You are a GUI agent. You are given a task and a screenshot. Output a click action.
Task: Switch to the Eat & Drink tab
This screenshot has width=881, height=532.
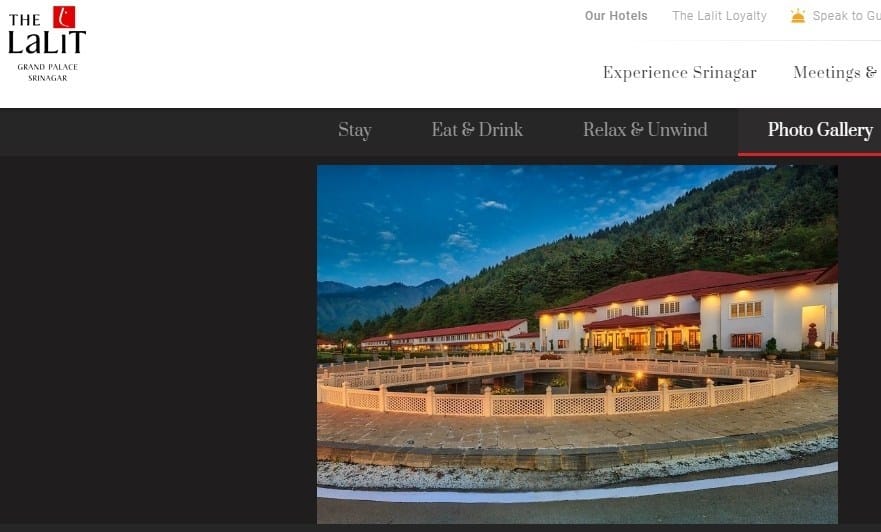coord(477,130)
